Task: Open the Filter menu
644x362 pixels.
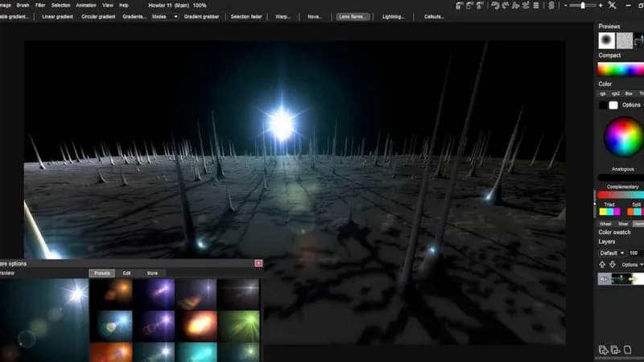Action: coord(39,6)
